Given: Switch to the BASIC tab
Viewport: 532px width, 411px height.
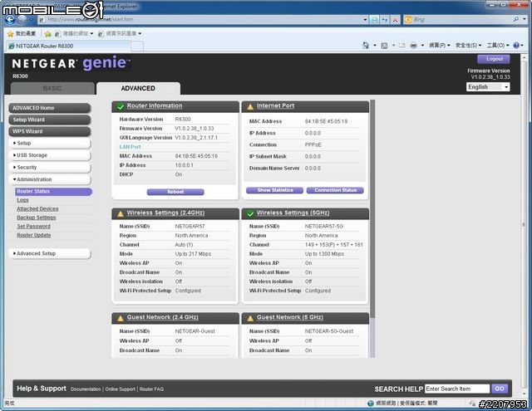Looking at the screenshot, I should click(52, 89).
